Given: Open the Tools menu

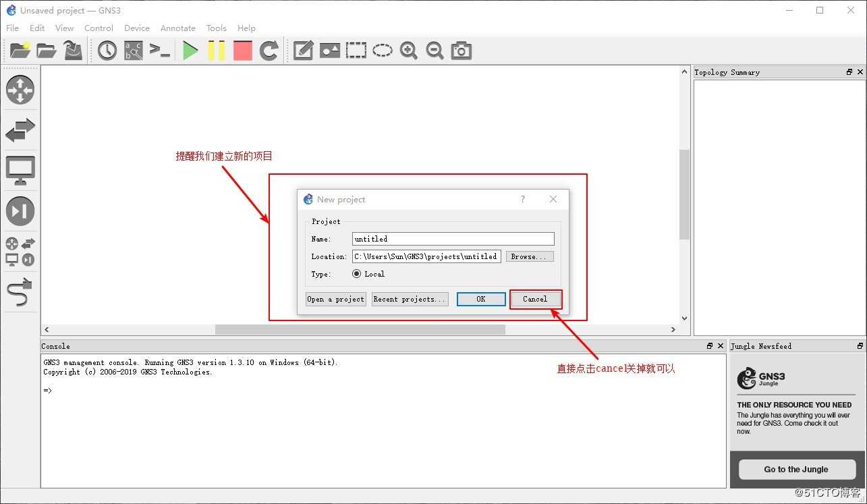Looking at the screenshot, I should pyautogui.click(x=216, y=28).
